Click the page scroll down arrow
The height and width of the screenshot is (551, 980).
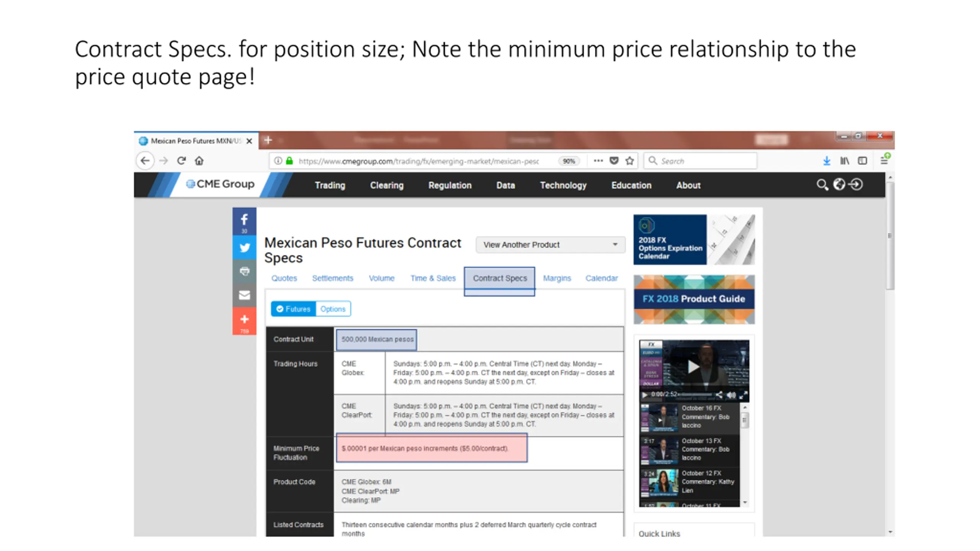(890, 532)
